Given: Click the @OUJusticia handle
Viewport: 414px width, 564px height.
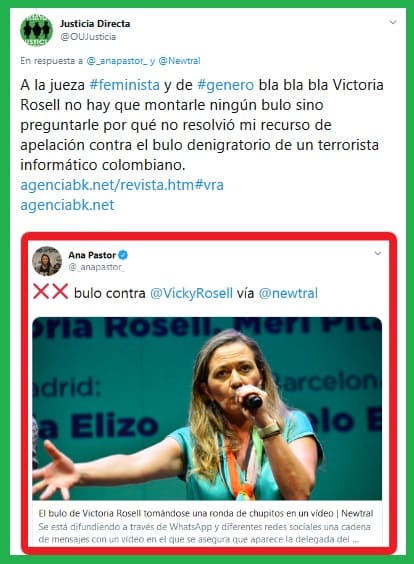Looking at the screenshot, I should click(88, 37).
